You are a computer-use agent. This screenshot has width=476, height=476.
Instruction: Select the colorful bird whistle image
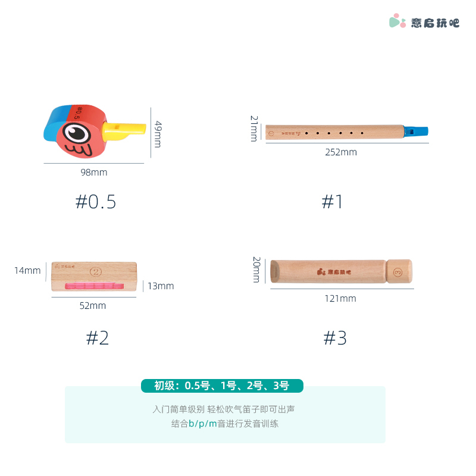[95, 131]
